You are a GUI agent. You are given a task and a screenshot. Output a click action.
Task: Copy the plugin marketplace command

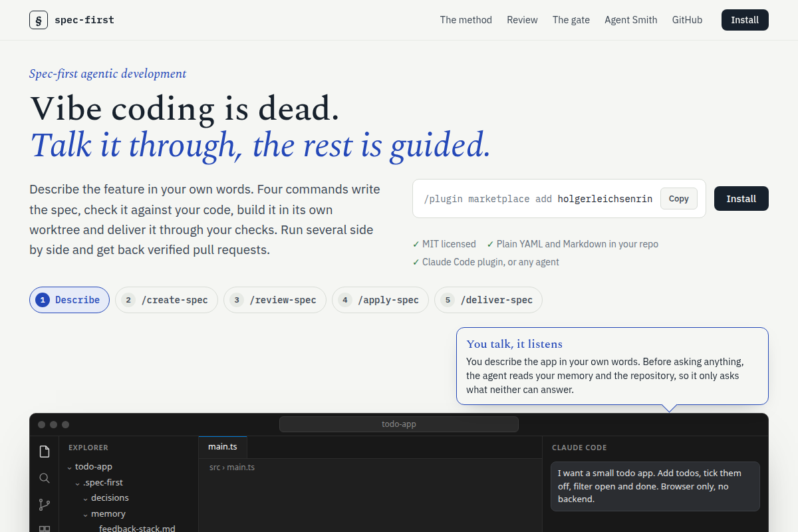click(678, 199)
